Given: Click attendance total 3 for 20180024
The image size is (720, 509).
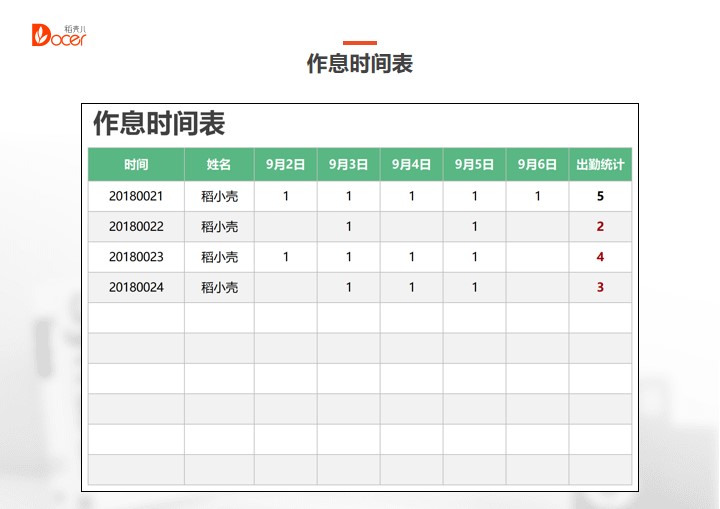Looking at the screenshot, I should tap(600, 288).
